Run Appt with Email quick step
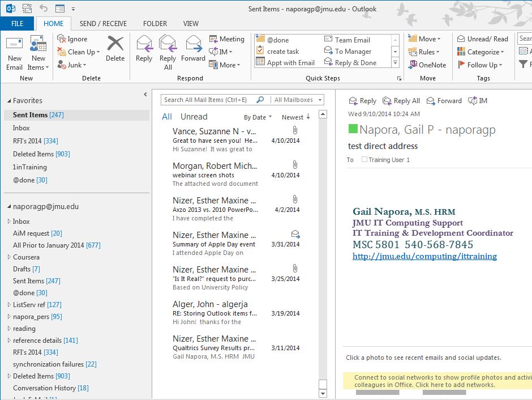Screen dimensions: 532x400 point(286,62)
